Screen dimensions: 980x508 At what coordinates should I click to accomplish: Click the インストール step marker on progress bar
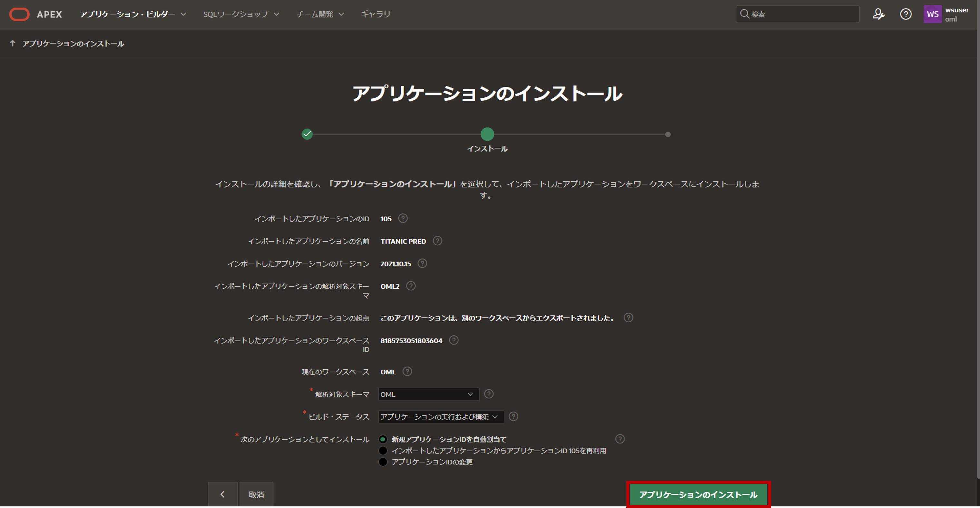point(487,134)
